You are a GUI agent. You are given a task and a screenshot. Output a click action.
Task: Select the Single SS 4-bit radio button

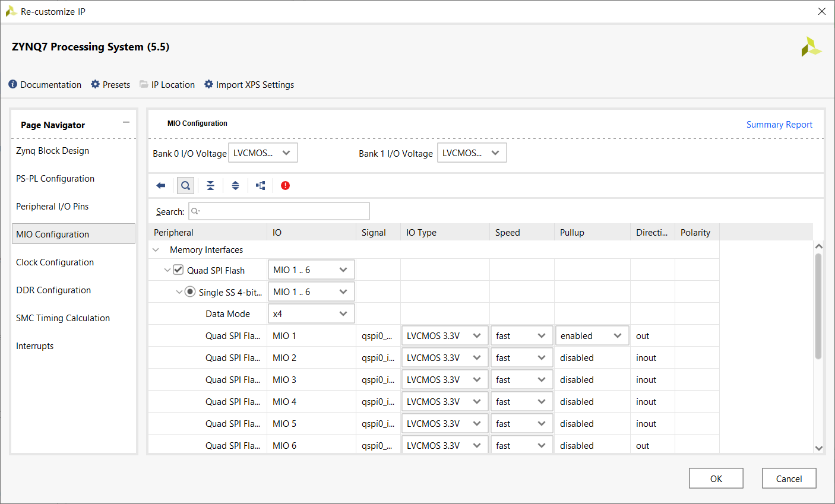[190, 291]
